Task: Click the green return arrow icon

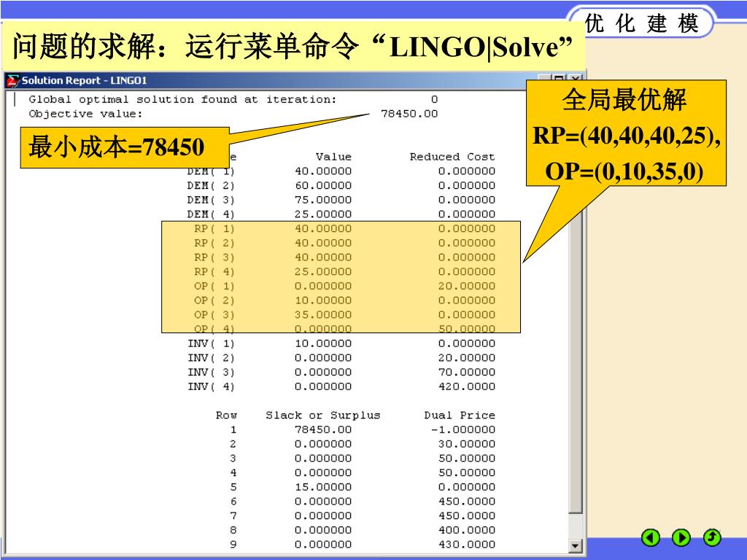Action: 712,537
